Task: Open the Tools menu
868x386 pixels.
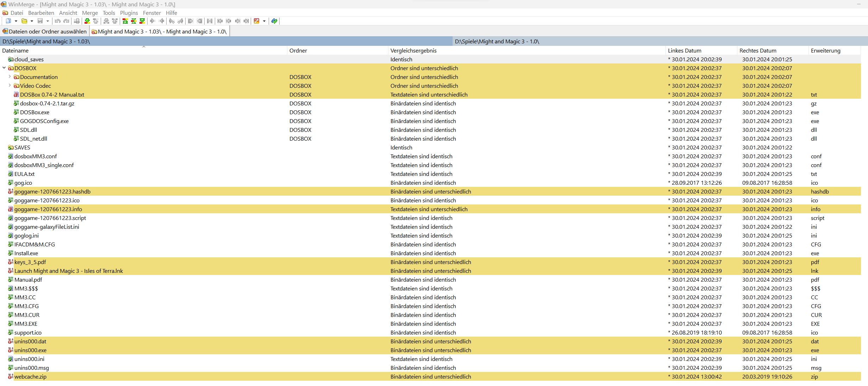Action: tap(109, 13)
